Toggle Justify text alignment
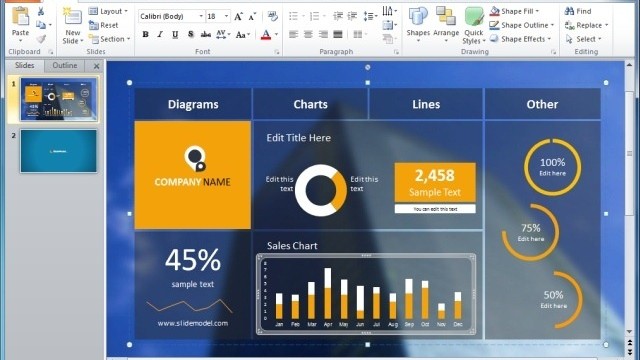 (338, 35)
